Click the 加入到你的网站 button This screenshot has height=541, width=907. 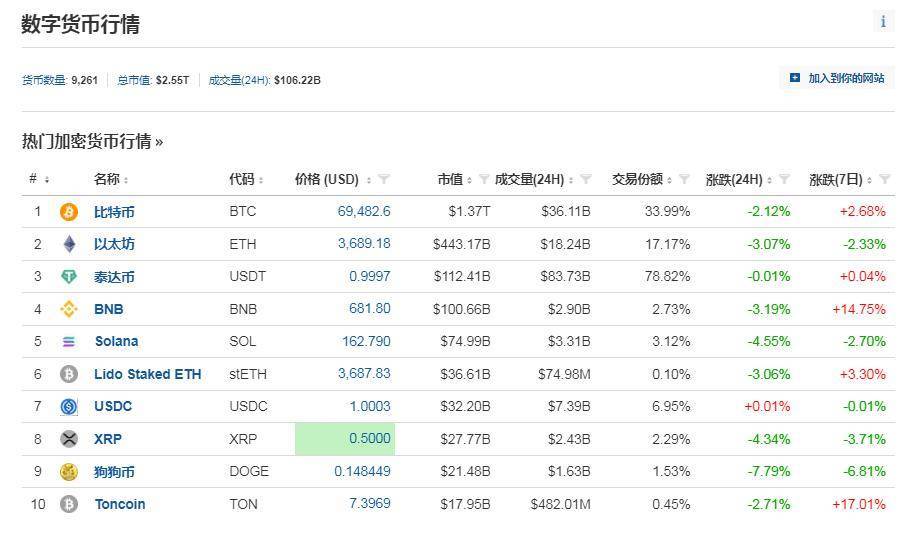point(837,78)
